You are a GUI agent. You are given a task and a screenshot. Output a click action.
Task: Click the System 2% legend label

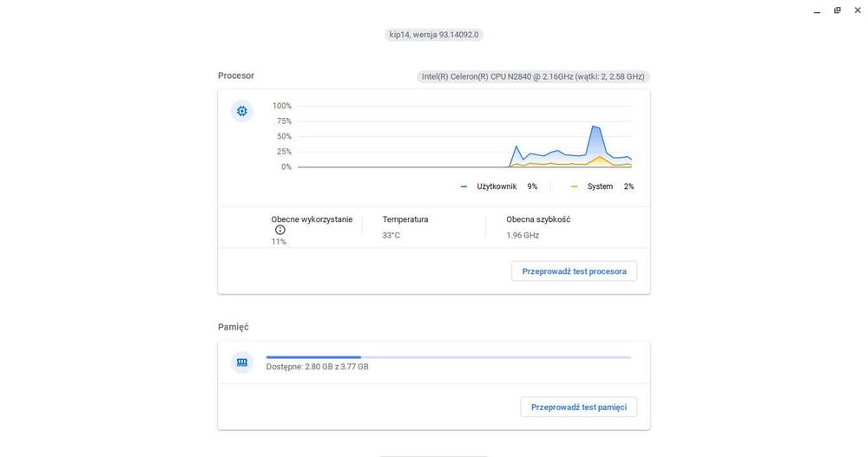610,186
